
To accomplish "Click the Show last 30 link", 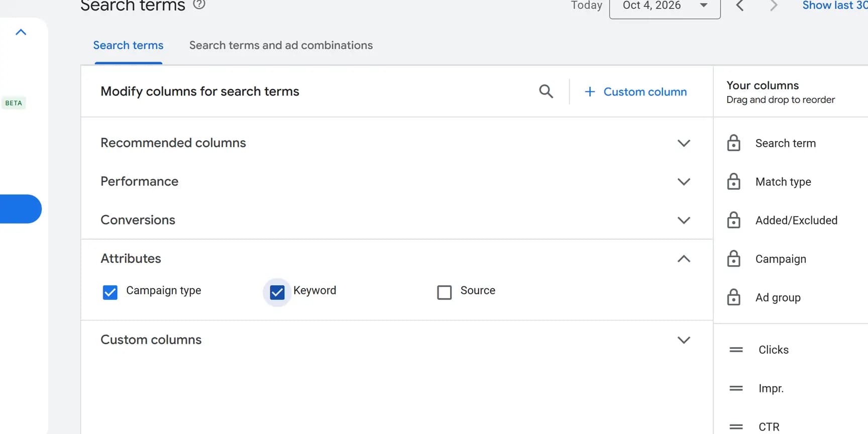I will [835, 6].
